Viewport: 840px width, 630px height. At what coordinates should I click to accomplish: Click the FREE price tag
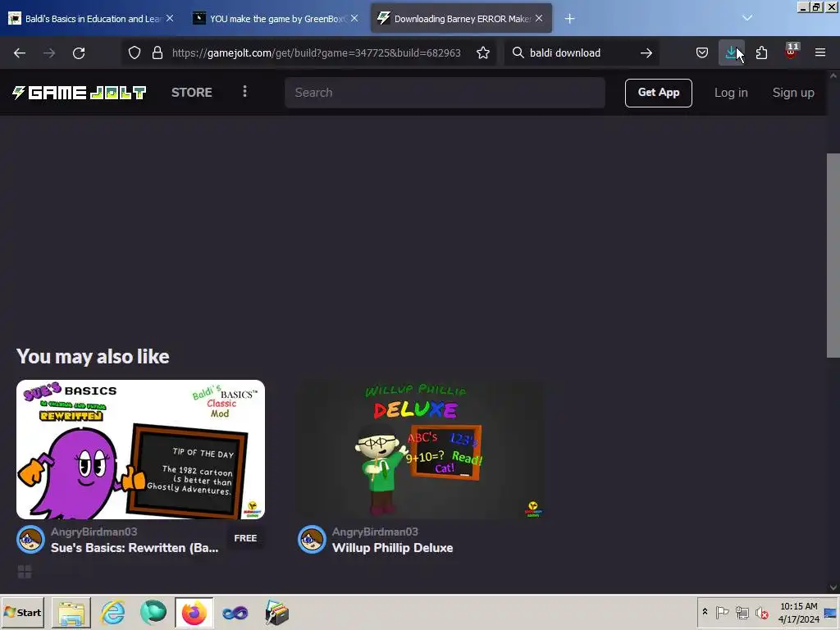[245, 538]
